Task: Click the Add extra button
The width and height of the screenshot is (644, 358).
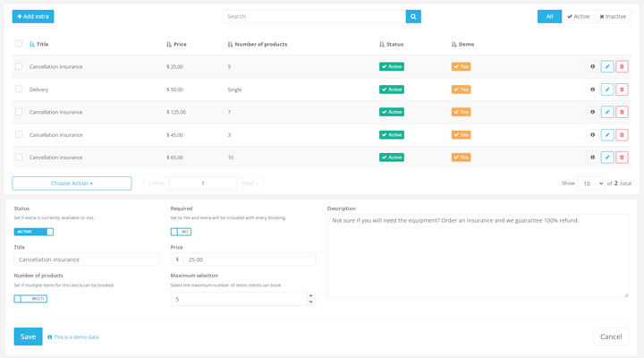Action: point(33,16)
